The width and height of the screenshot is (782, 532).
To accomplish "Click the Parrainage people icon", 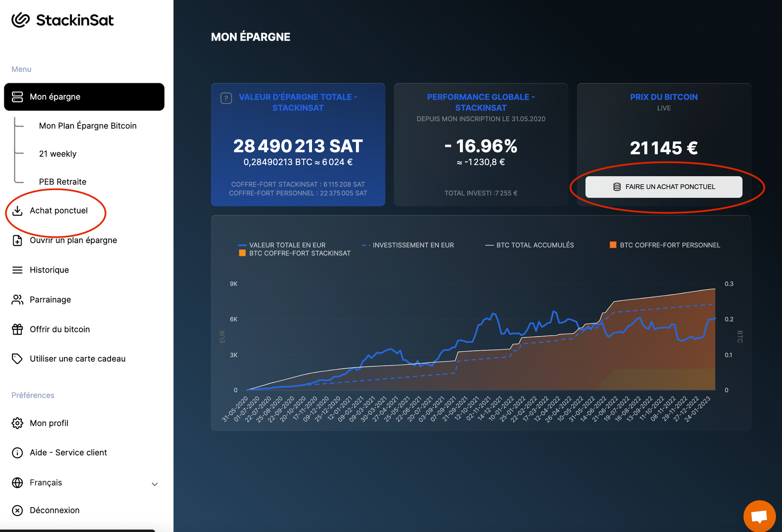I will point(17,300).
